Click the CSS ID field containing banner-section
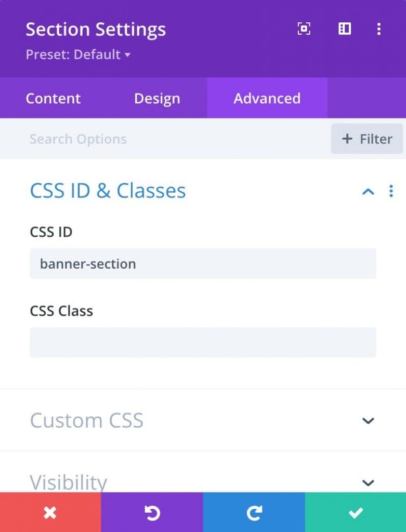This screenshot has width=406, height=532. (x=203, y=263)
